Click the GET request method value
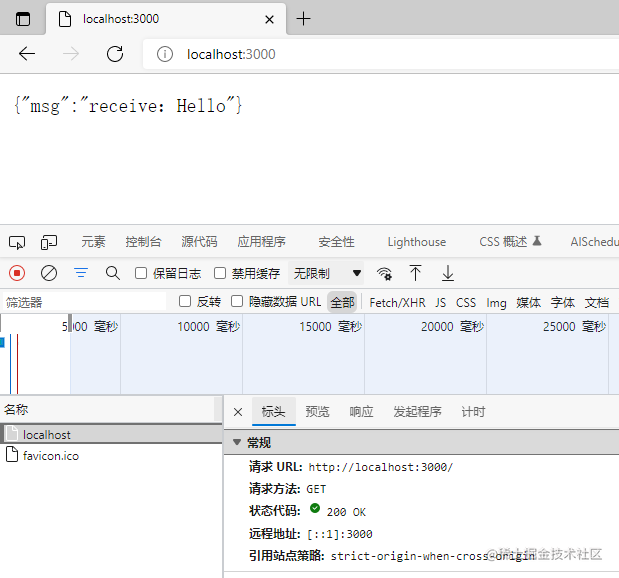This screenshot has width=619, height=578. pos(316,490)
